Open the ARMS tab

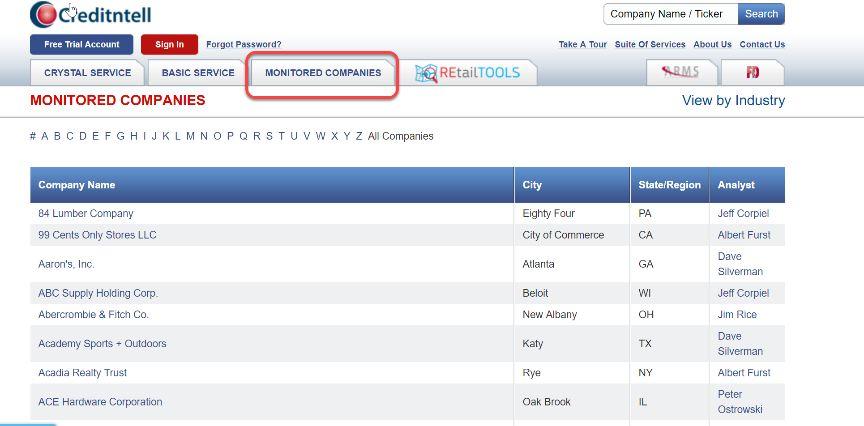point(681,72)
